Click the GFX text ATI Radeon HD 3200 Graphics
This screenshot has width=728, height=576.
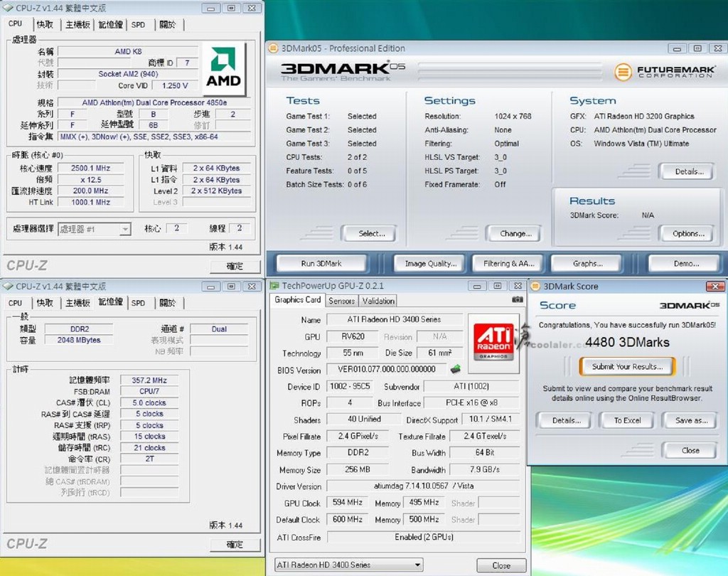644,116
